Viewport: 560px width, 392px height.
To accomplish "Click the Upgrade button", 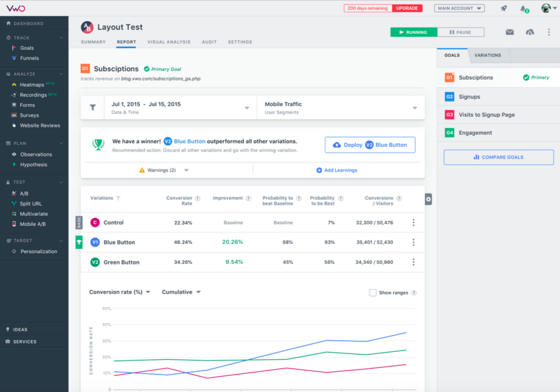I will 407,8.
